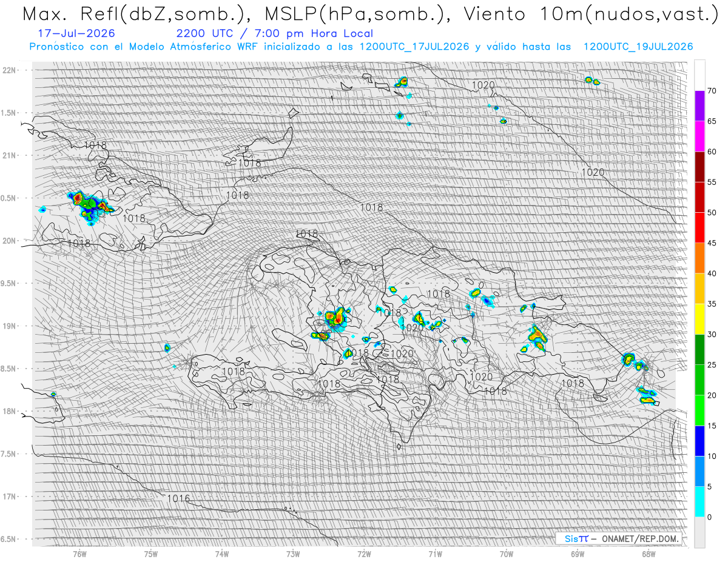Click the '75W' longitude axis label

(x=151, y=554)
